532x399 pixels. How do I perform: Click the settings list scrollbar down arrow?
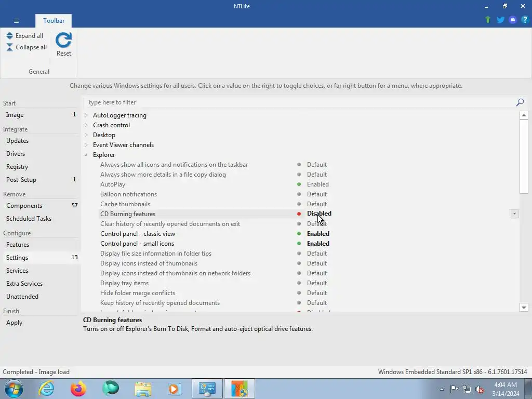[x=524, y=308]
